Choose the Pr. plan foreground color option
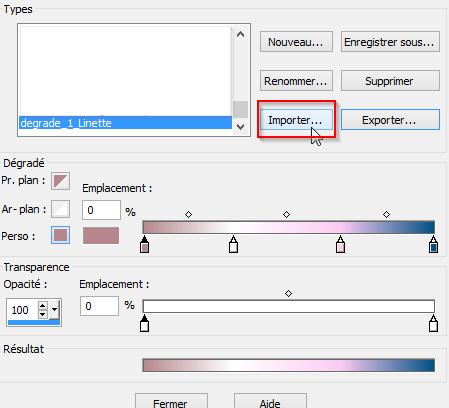The width and height of the screenshot is (449, 408). tap(60, 181)
